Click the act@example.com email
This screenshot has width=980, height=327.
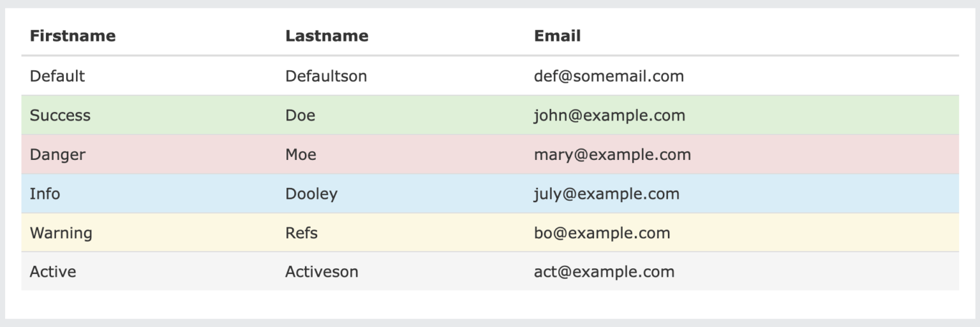[x=604, y=272]
